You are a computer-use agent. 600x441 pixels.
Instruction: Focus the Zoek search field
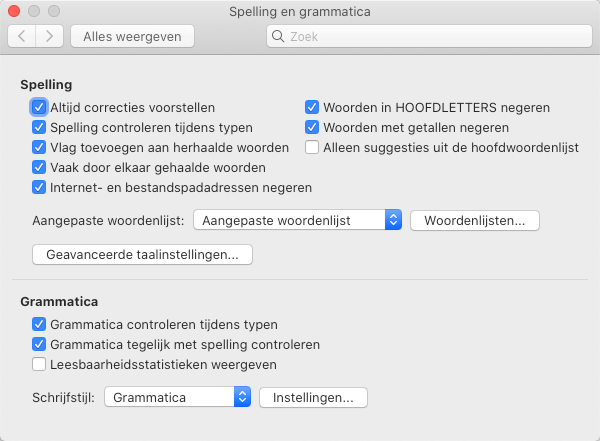(429, 36)
